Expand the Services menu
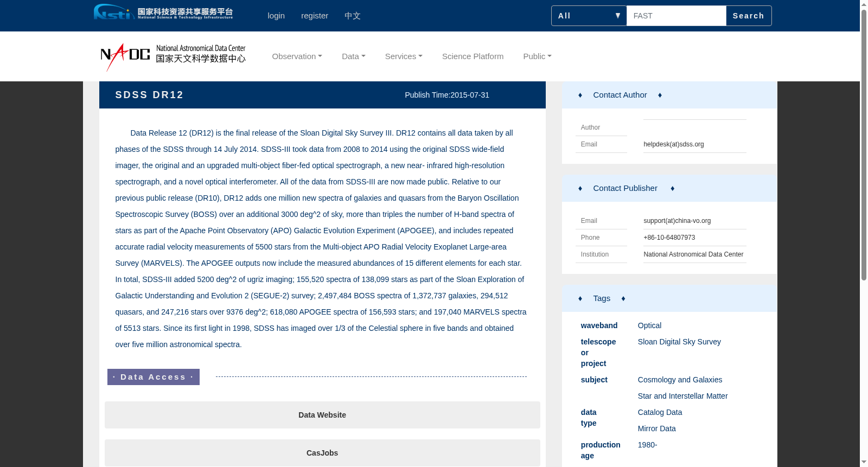Image resolution: width=868 pixels, height=467 pixels. click(x=404, y=56)
